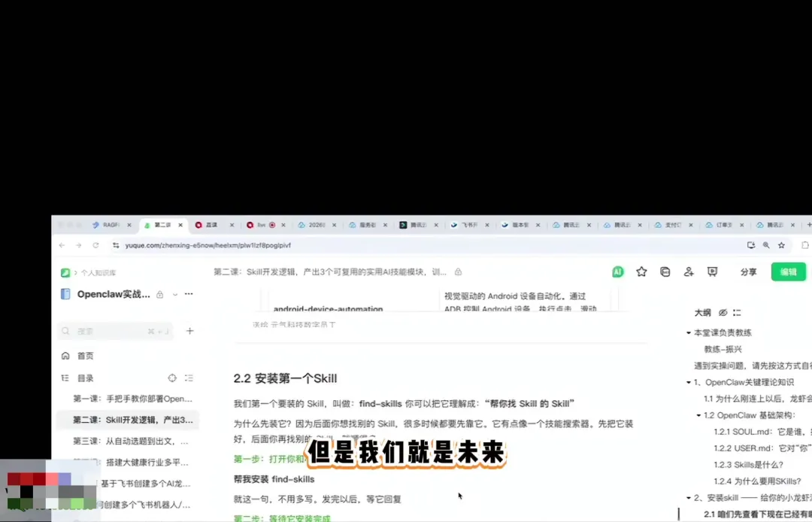This screenshot has height=522, width=812.
Task: Collapse 1.2 OpenClaw 基础架构 outline section
Action: (x=698, y=415)
